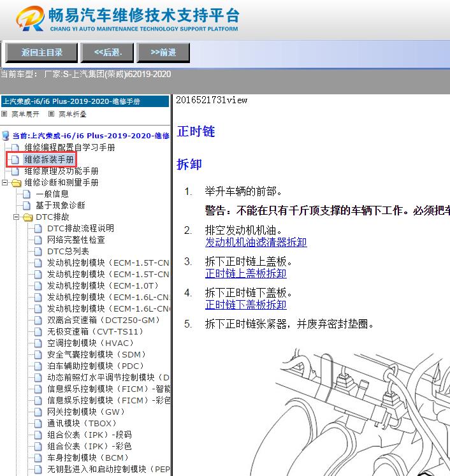Open 信息娱乐控制模块（FICM）-智能 entry

[x=108, y=389]
